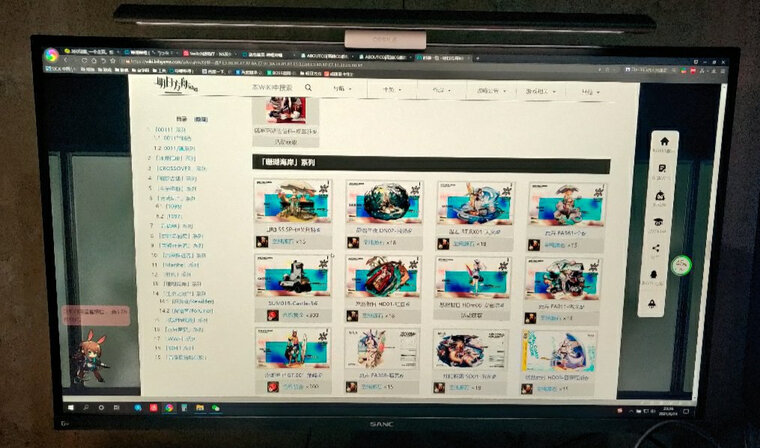760x448 pixels.
Task: Open skin thumbnail with dark globe sphere
Action: tap(384, 203)
